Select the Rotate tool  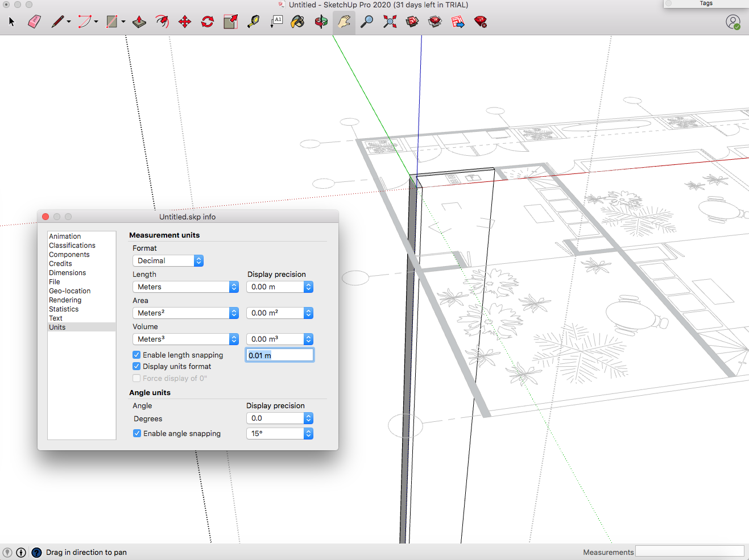click(x=208, y=22)
